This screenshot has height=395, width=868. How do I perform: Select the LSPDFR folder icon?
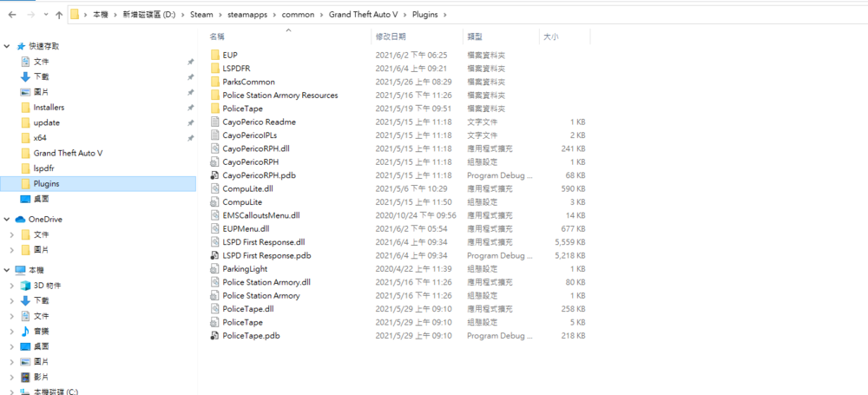(x=215, y=68)
